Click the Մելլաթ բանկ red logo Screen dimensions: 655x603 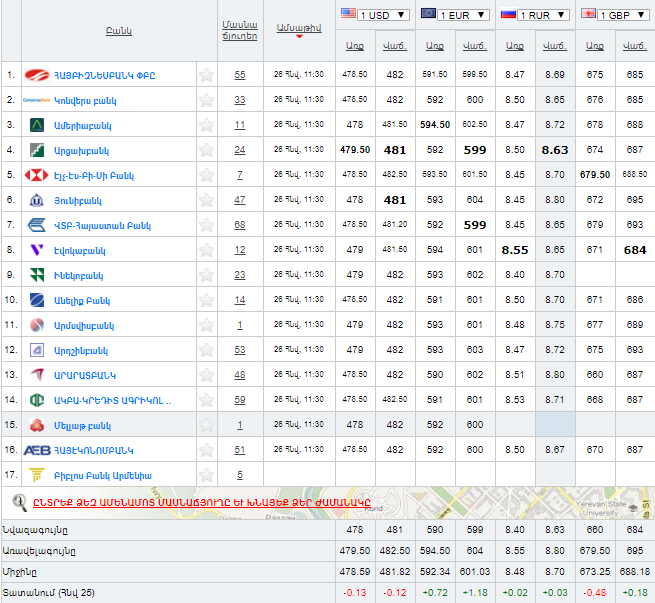click(x=37, y=425)
